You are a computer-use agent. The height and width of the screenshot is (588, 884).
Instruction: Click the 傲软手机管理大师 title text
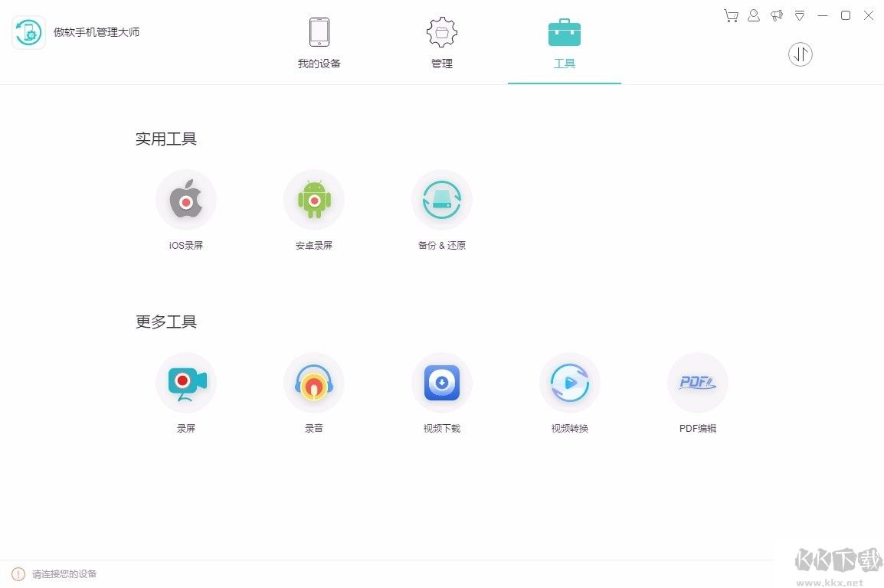click(x=97, y=32)
